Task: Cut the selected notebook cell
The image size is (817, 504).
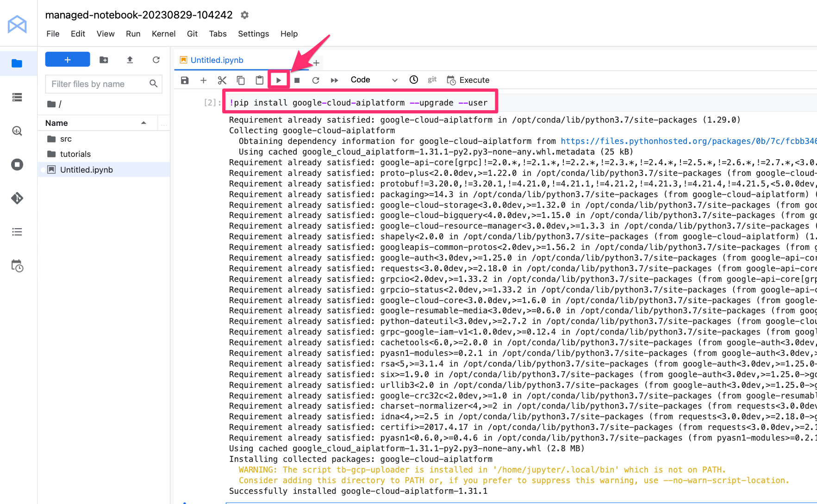Action: coord(222,80)
